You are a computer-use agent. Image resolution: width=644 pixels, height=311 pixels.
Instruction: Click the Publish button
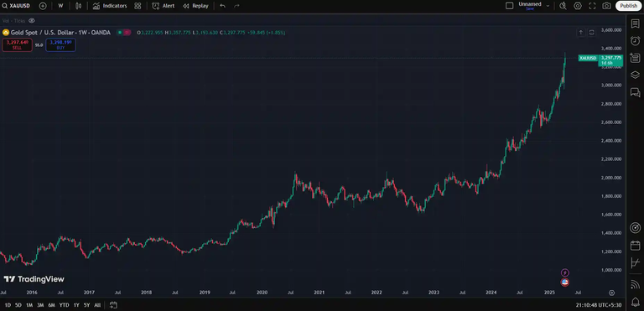pyautogui.click(x=628, y=6)
